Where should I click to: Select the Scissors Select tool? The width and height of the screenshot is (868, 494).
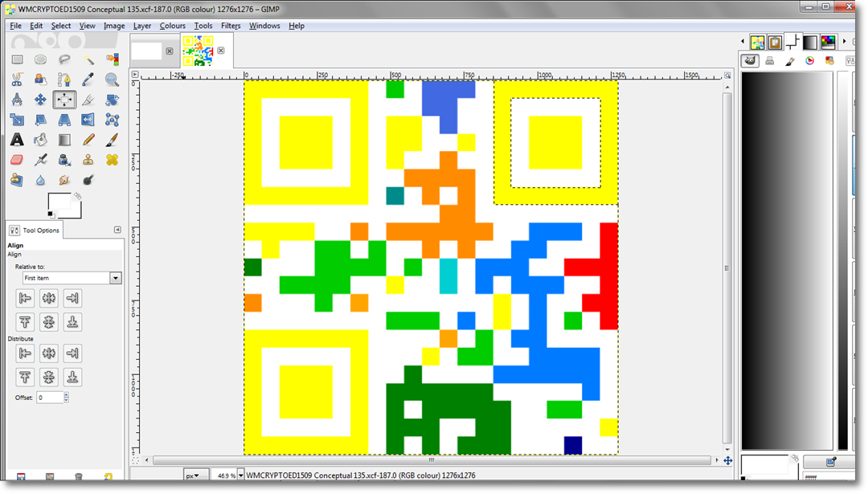click(x=17, y=80)
